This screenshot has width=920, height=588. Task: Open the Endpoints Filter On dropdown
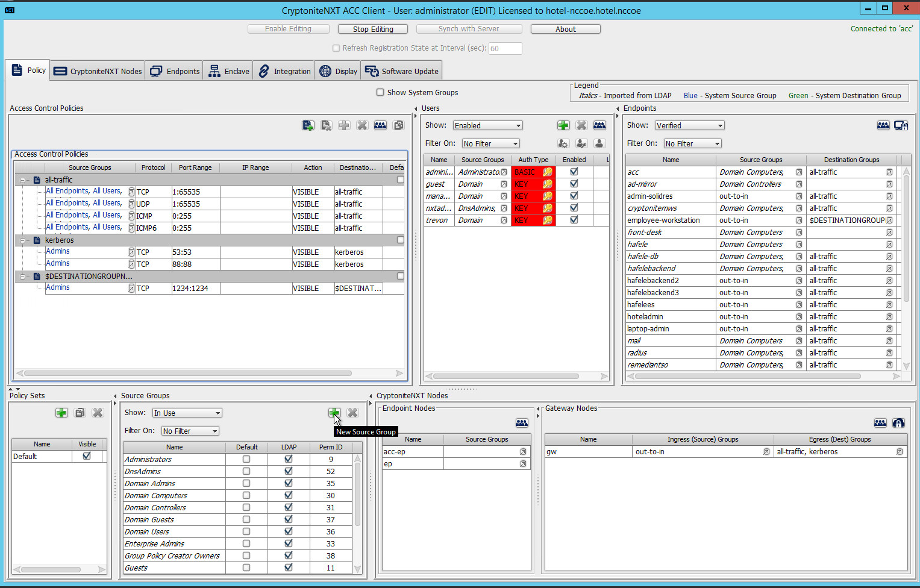click(692, 143)
